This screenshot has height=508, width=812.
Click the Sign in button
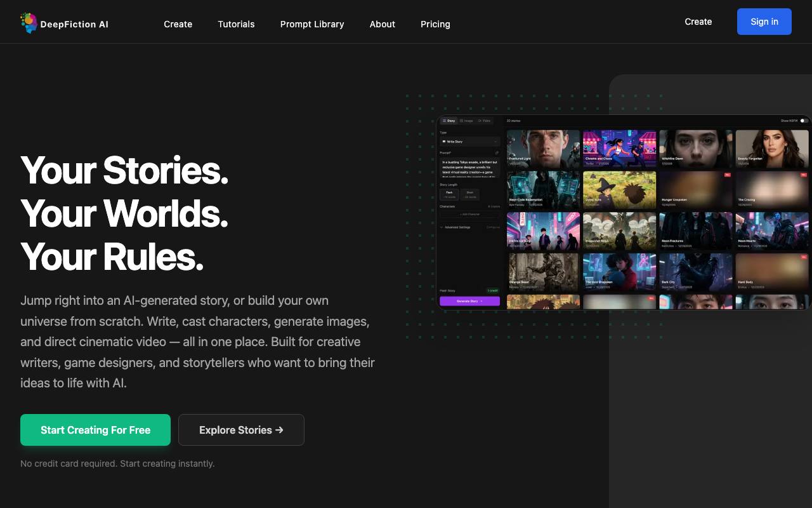[x=764, y=22]
